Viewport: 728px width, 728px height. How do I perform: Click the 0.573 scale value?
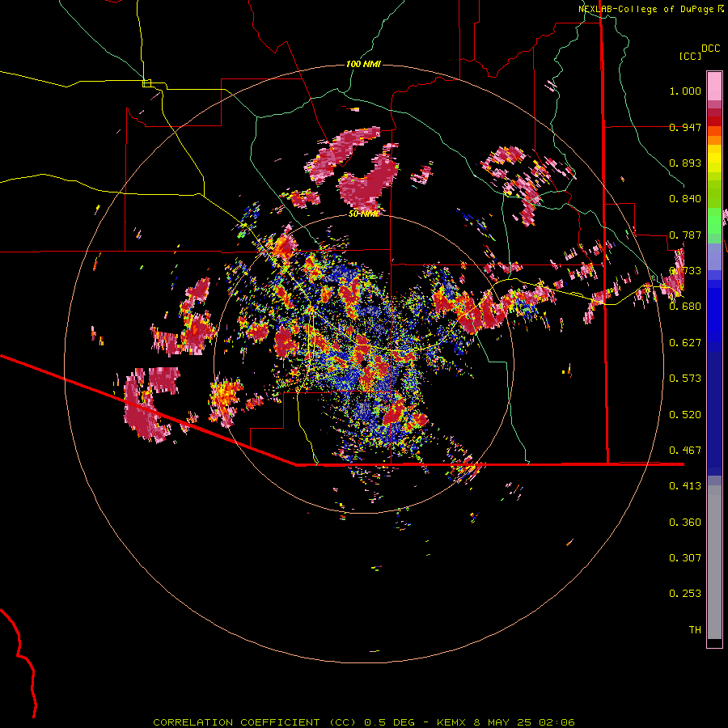click(685, 379)
